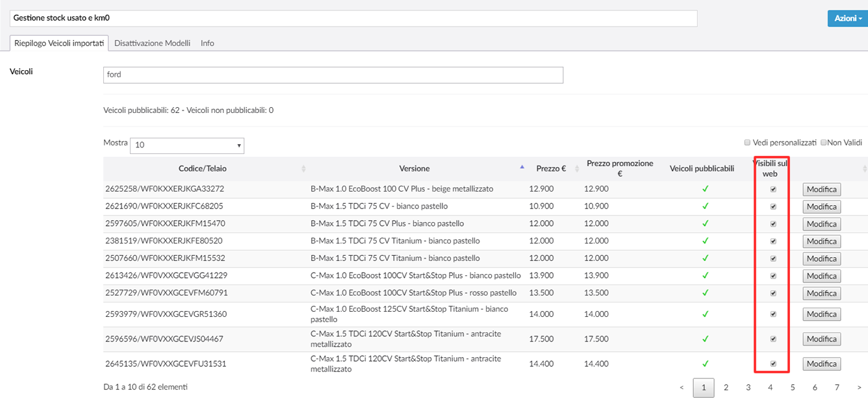Expand the Mostra rows-per-page dropdown
The height and width of the screenshot is (398, 868).
[187, 145]
